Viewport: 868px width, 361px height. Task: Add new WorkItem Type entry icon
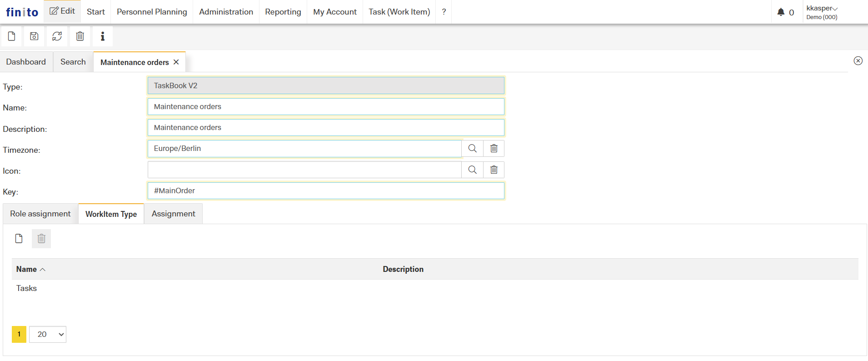point(19,239)
